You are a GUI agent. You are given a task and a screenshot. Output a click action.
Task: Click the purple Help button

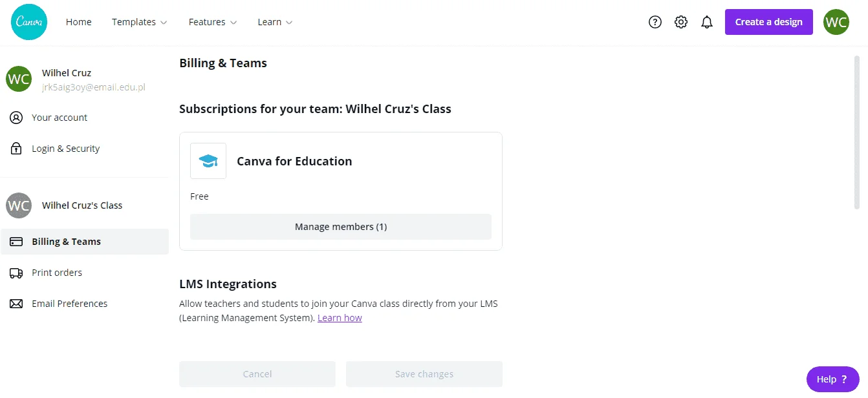tap(832, 379)
